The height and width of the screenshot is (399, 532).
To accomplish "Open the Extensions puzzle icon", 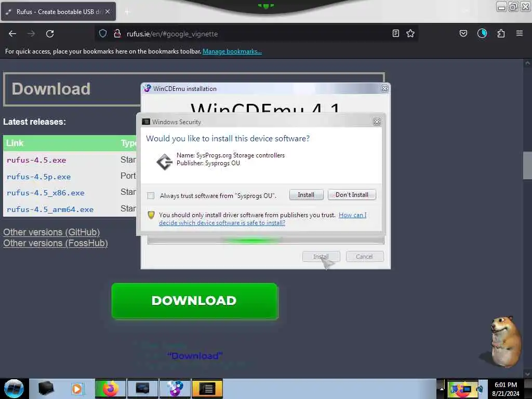I will point(501,33).
